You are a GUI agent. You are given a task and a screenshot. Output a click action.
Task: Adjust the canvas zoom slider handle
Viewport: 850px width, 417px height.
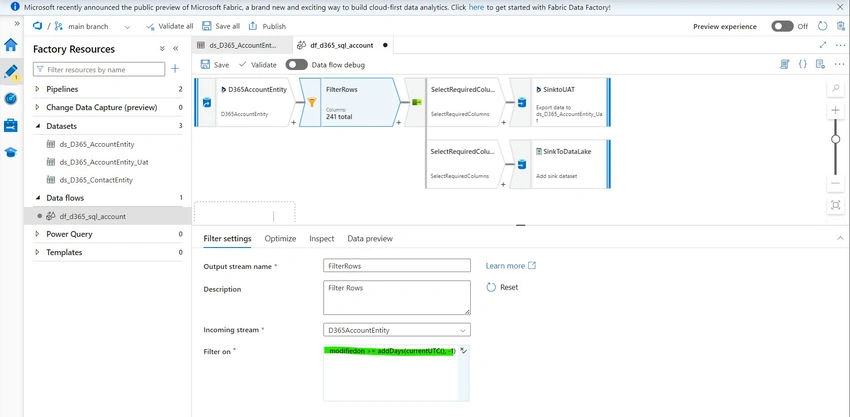[x=835, y=139]
